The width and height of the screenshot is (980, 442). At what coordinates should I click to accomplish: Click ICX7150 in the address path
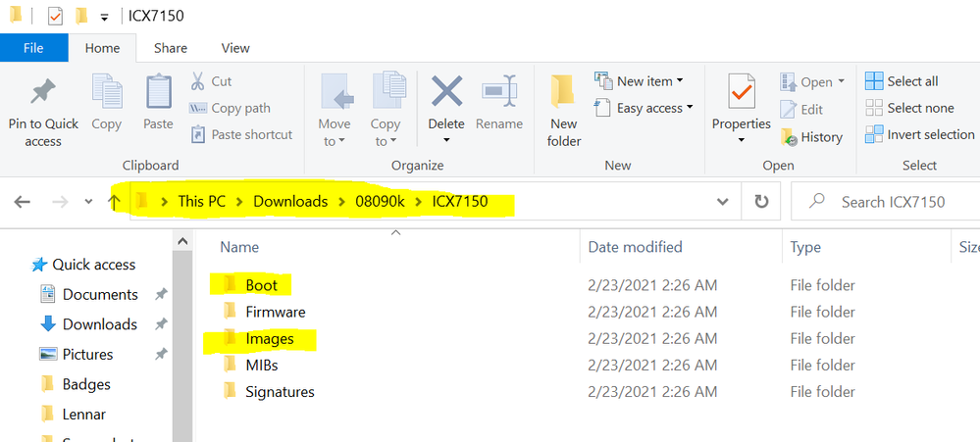point(459,202)
